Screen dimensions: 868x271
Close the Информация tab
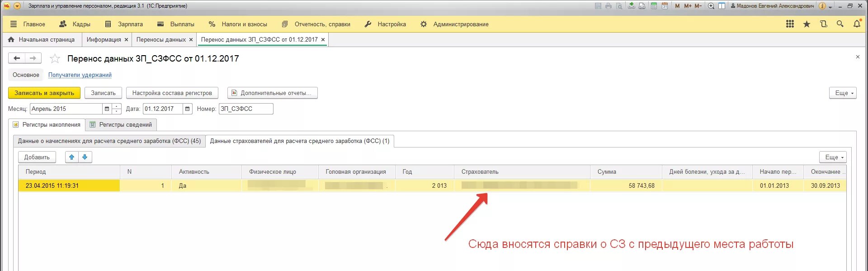[x=126, y=40]
